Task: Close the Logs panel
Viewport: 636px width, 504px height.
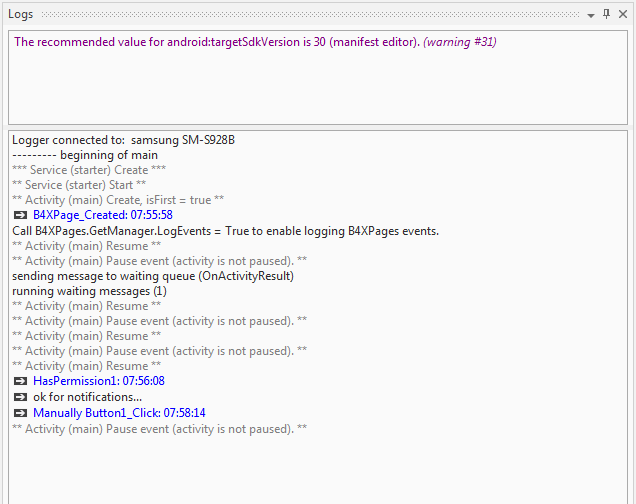Action: point(623,15)
